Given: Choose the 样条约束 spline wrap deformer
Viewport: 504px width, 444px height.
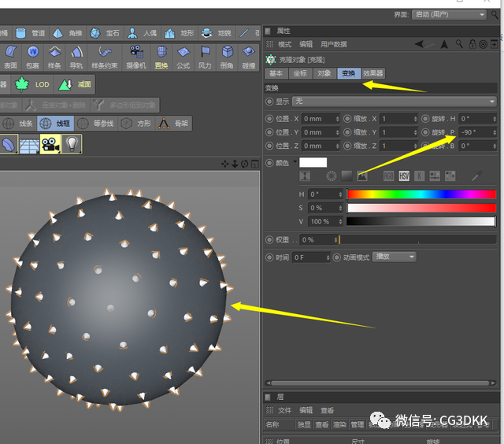Looking at the screenshot, I should click(x=105, y=57).
